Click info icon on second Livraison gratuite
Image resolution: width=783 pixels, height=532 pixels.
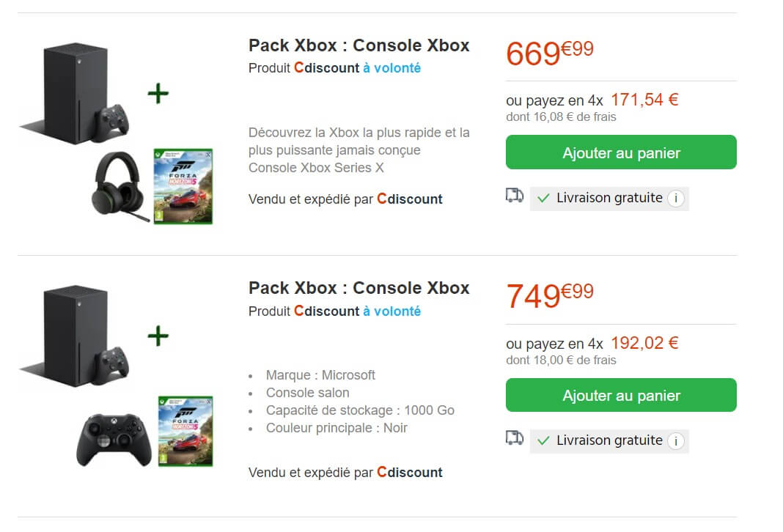click(x=676, y=441)
